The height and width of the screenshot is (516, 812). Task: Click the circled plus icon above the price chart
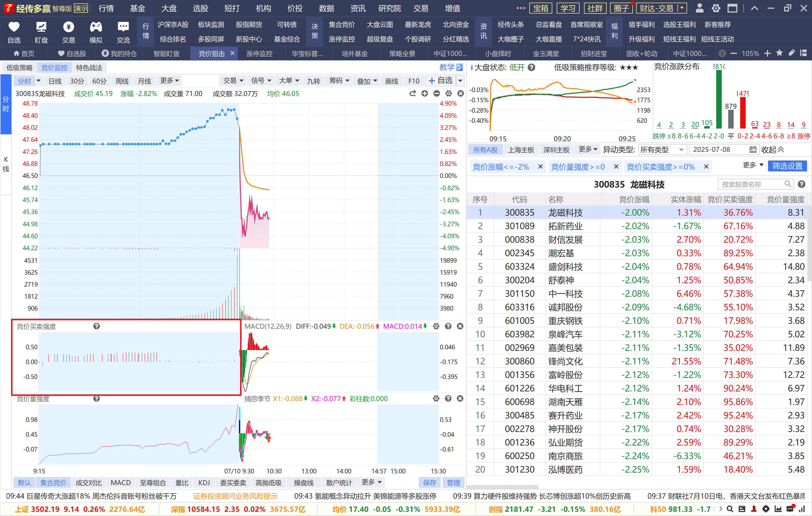pyautogui.click(x=424, y=93)
